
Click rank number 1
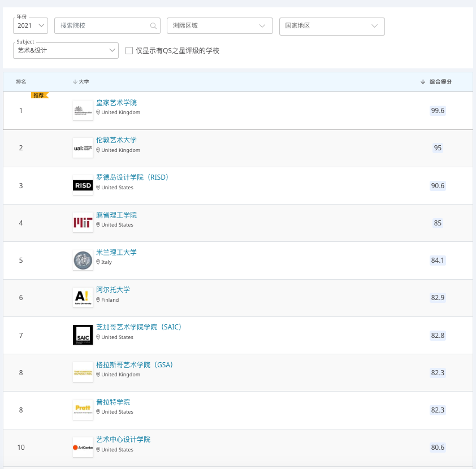[x=21, y=111]
